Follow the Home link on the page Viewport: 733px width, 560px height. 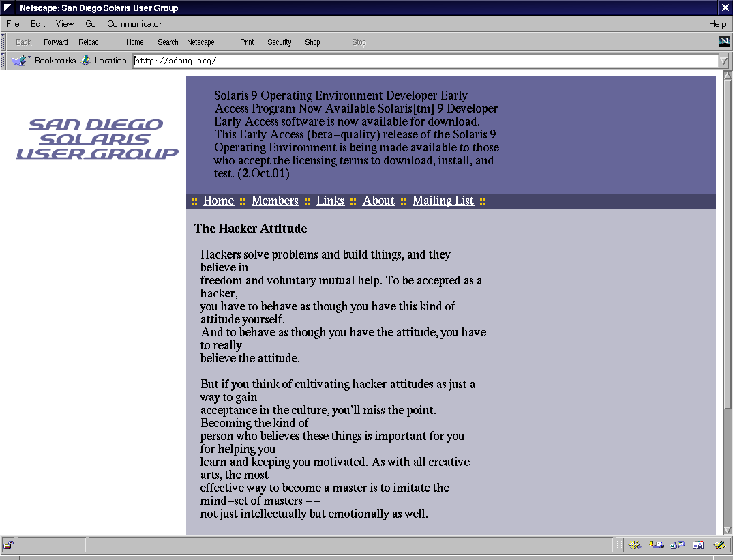pos(218,201)
